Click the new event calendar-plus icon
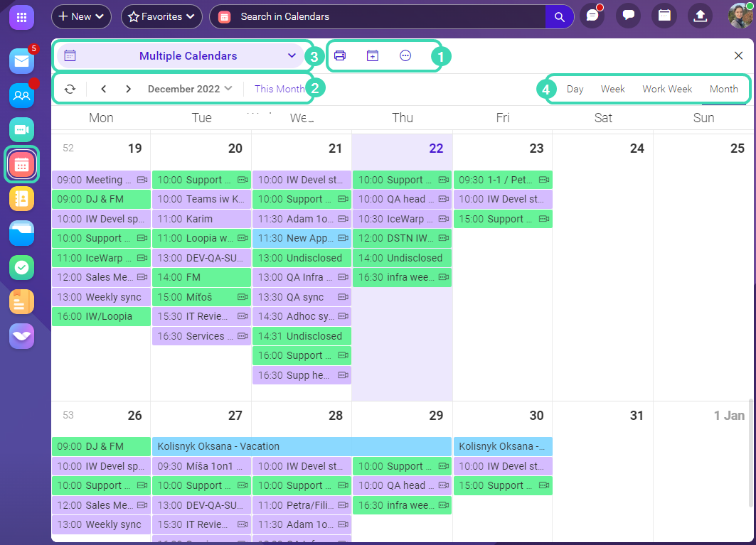This screenshot has height=545, width=756. (373, 56)
